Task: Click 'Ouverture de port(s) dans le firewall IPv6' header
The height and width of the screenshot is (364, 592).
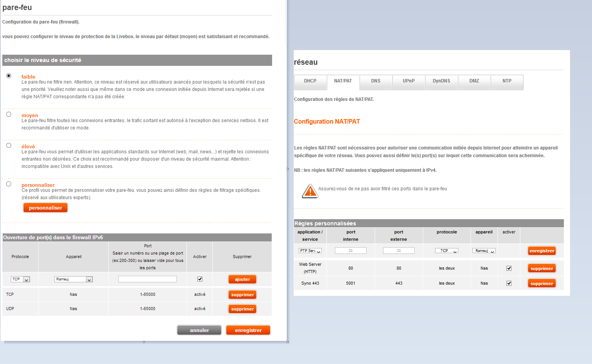Action: tap(53, 237)
